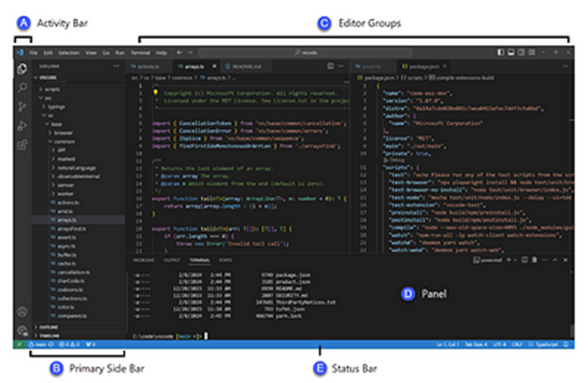Screen dimensions: 588x383
Task: Split the left editor group
Action: [330, 66]
